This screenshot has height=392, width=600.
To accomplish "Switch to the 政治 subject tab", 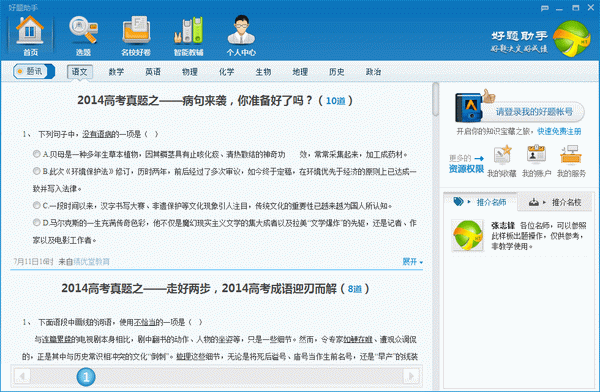I will point(373,72).
